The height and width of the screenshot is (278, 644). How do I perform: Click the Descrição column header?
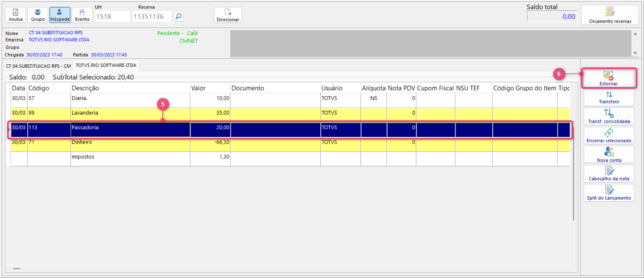(x=130, y=88)
